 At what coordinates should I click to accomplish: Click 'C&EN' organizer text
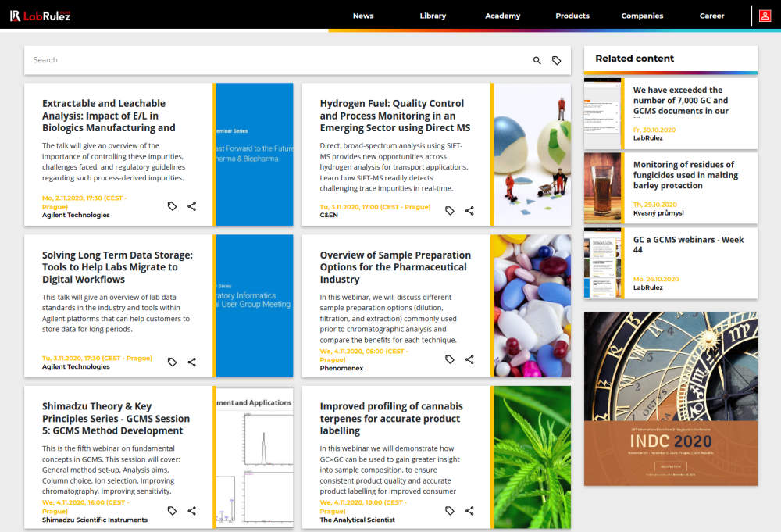(329, 215)
